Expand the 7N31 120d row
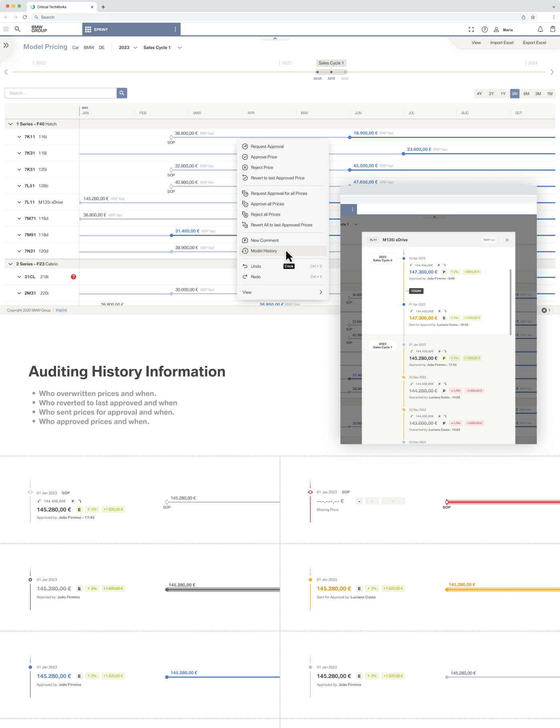 (x=19, y=251)
